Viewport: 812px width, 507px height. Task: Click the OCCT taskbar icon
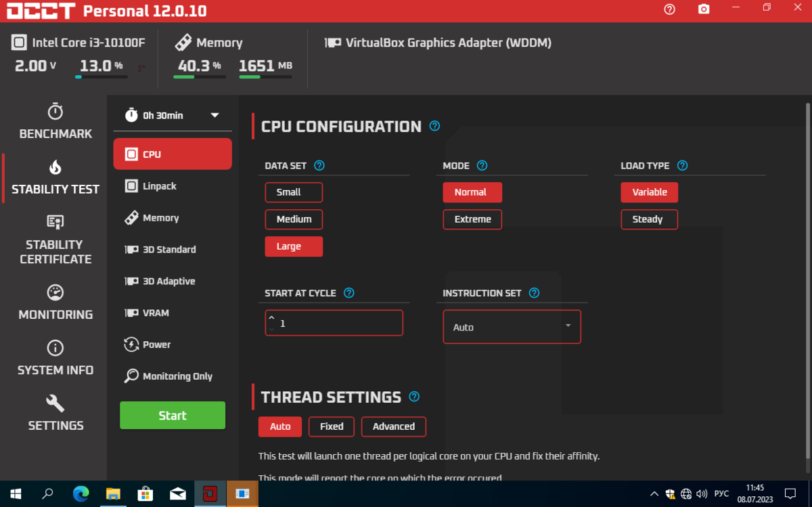pyautogui.click(x=210, y=494)
